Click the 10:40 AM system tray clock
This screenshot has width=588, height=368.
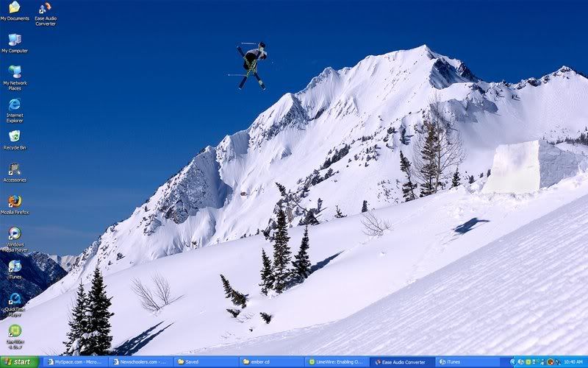573,362
